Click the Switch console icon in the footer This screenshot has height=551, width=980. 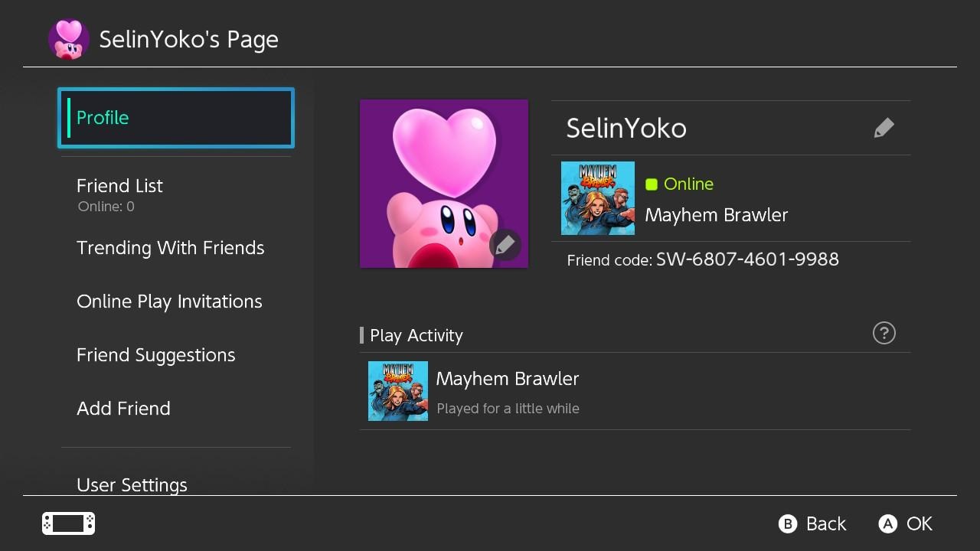coord(68,523)
